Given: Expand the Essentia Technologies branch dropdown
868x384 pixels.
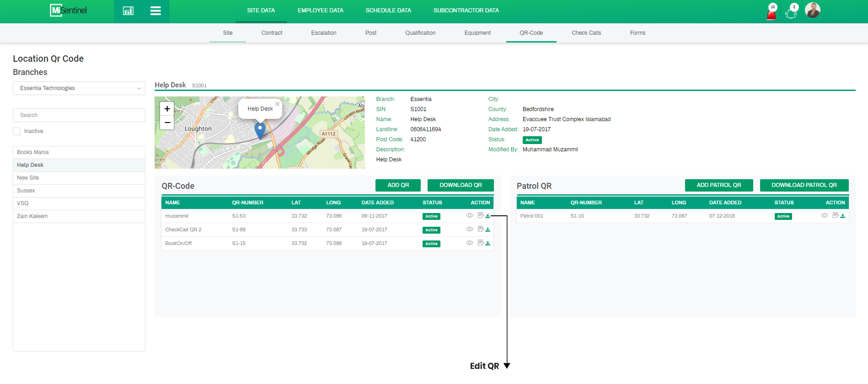Looking at the screenshot, I should pyautogui.click(x=79, y=88).
